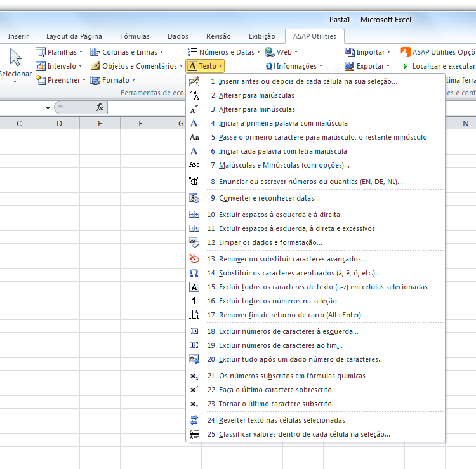Click the carriage return removal icon

coord(194,315)
